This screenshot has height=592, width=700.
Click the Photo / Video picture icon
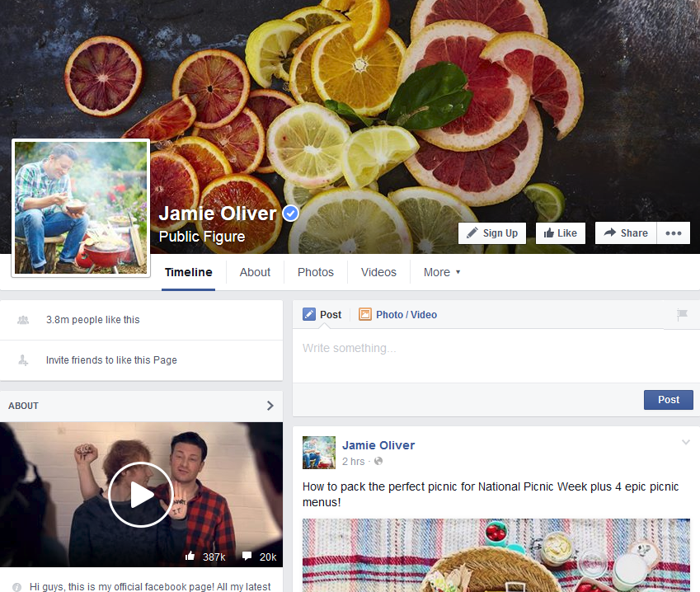[x=365, y=315]
